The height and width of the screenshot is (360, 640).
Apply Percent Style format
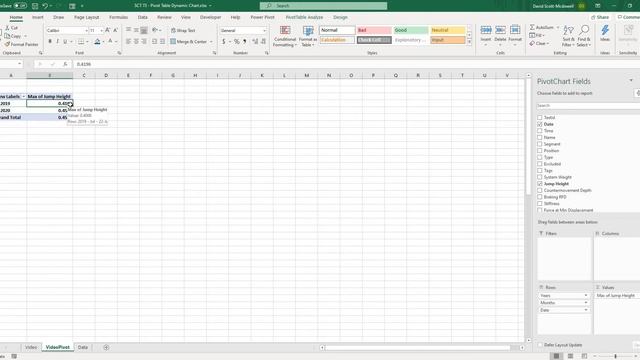237,42
